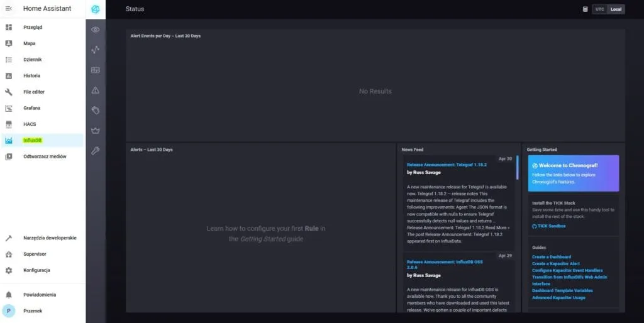This screenshot has height=323, width=644.
Task: Click the Dziennik list icon
Action: click(9, 60)
